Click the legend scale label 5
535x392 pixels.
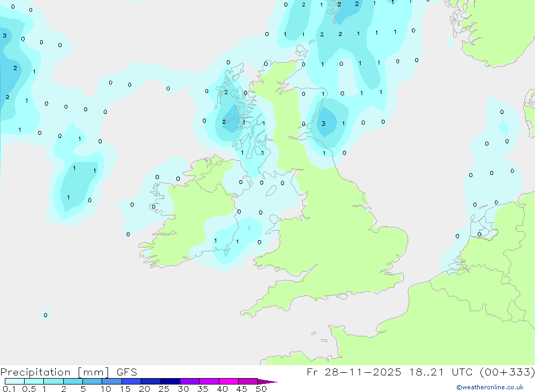[83, 389]
